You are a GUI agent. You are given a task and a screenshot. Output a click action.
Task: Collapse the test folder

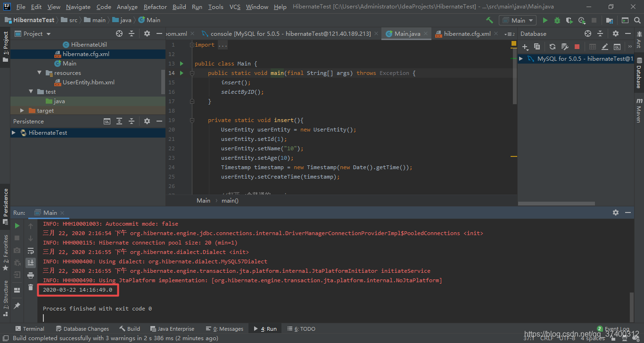coord(31,92)
